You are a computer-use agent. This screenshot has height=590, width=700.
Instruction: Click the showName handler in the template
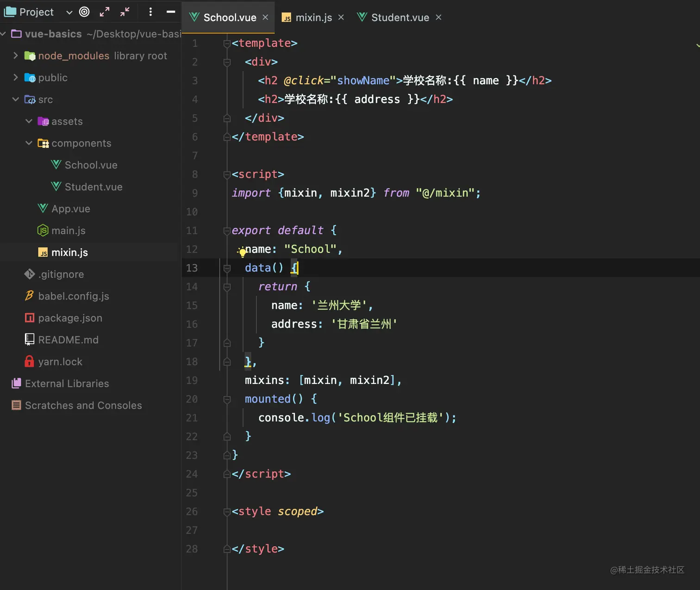tap(363, 81)
